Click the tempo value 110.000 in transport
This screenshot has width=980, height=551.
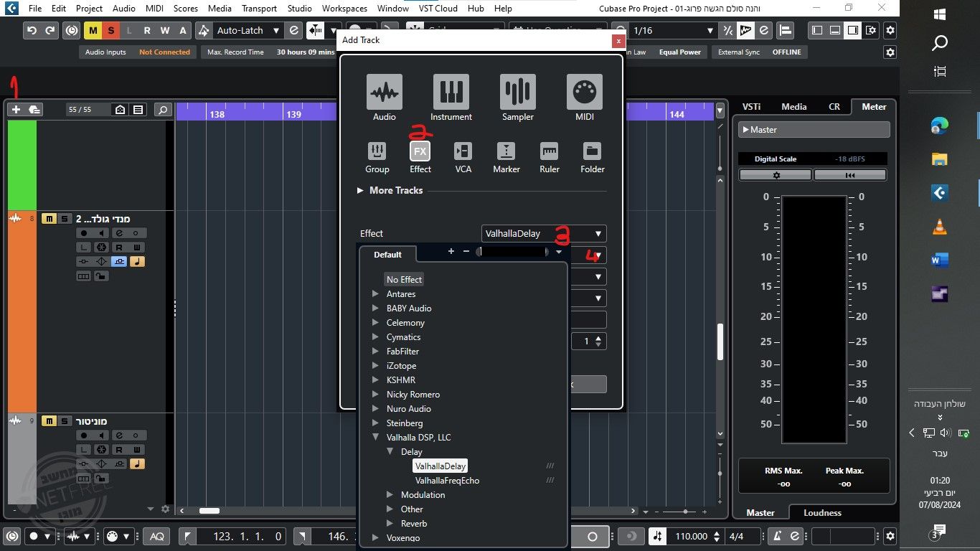[692, 536]
